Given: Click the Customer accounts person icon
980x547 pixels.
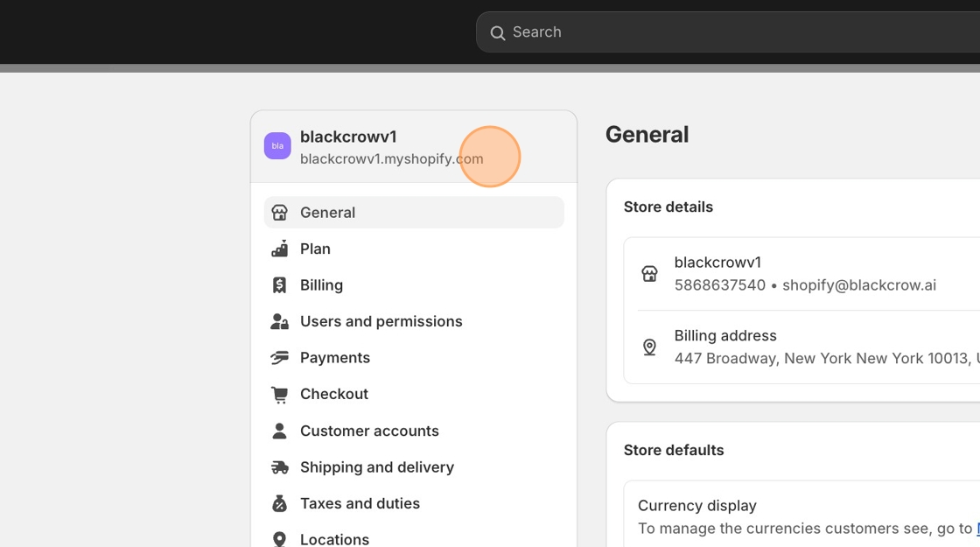Looking at the screenshot, I should click(x=280, y=431).
